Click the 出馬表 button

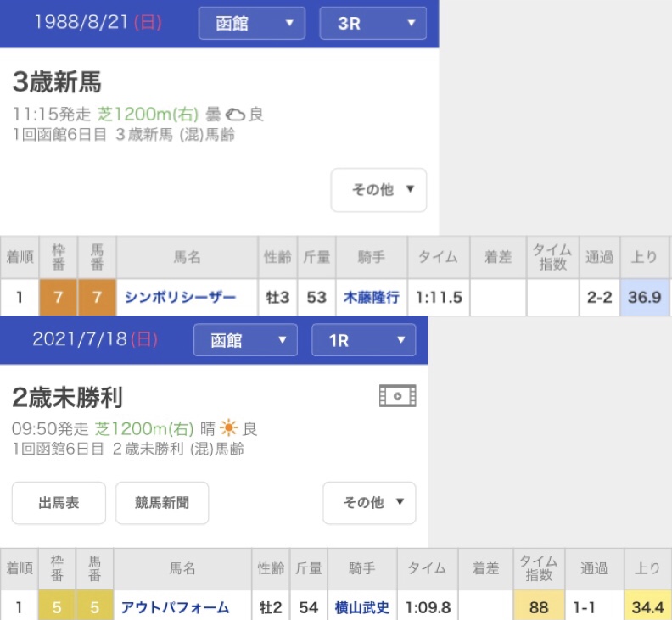(x=59, y=503)
